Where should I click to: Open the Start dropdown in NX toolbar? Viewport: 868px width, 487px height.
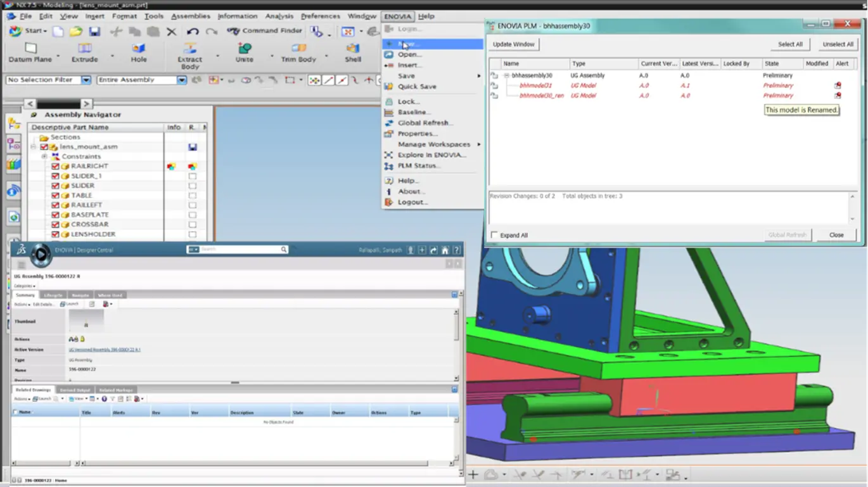[28, 31]
